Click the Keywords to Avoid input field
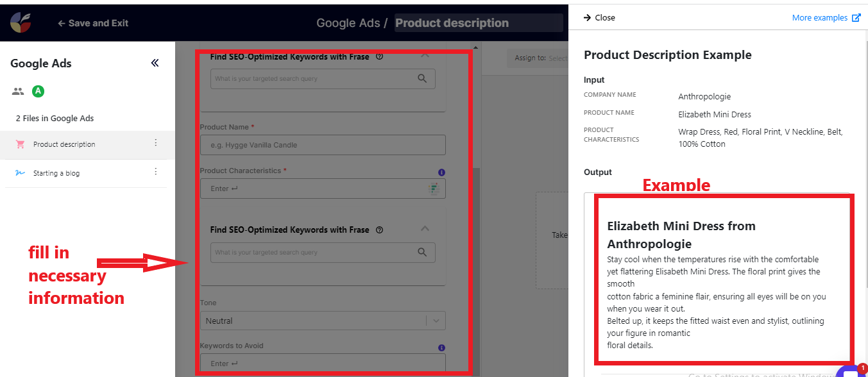 322,364
